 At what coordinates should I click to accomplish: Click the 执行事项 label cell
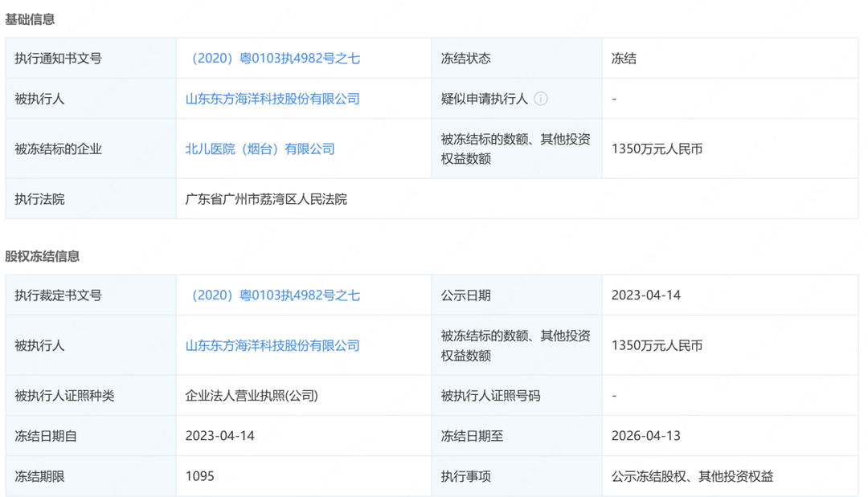(465, 476)
